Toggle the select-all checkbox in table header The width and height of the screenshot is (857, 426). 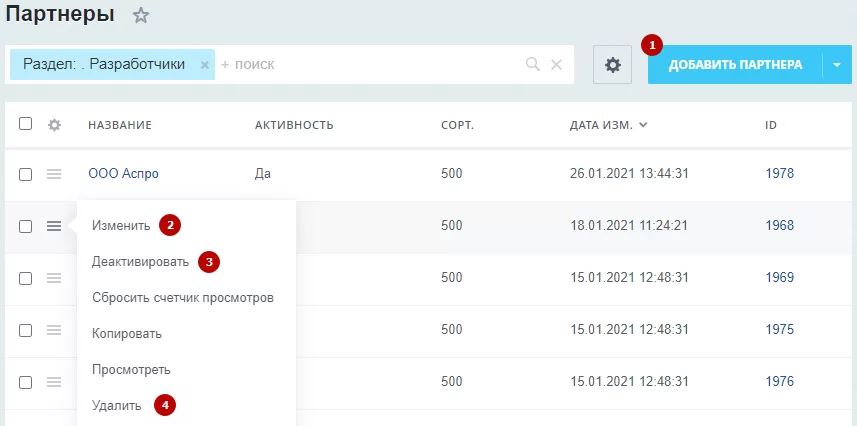(25, 124)
